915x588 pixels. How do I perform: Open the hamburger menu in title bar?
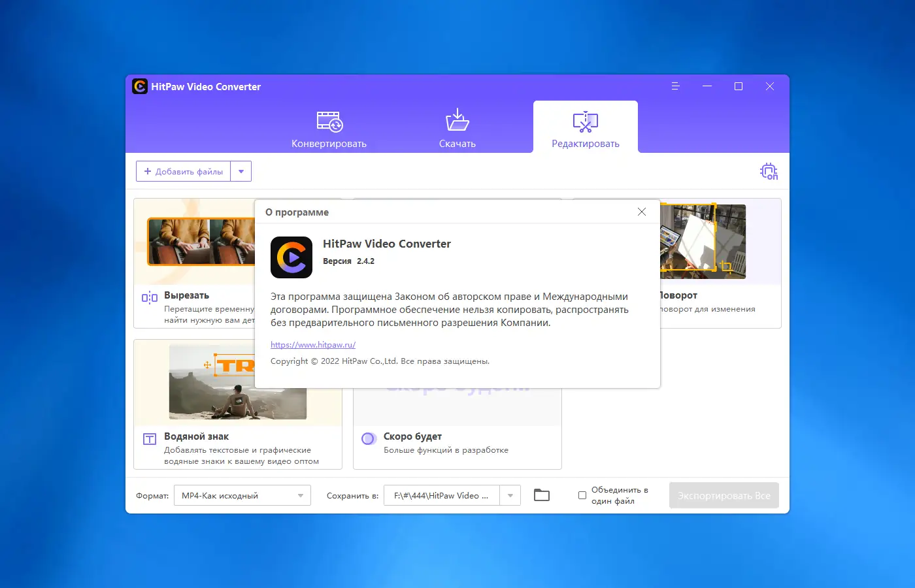tap(676, 86)
